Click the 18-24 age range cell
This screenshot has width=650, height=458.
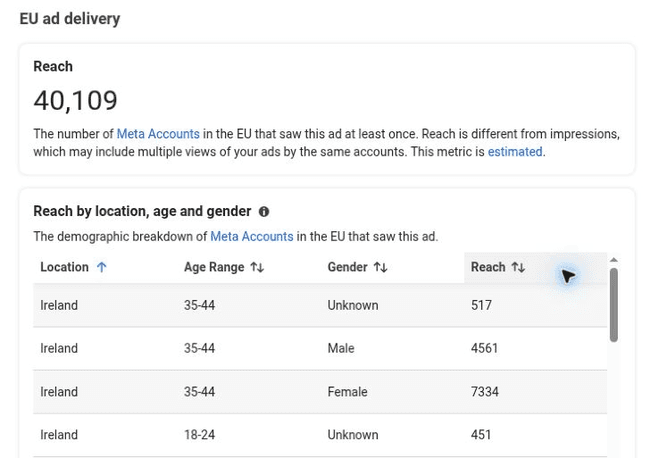coord(199,435)
